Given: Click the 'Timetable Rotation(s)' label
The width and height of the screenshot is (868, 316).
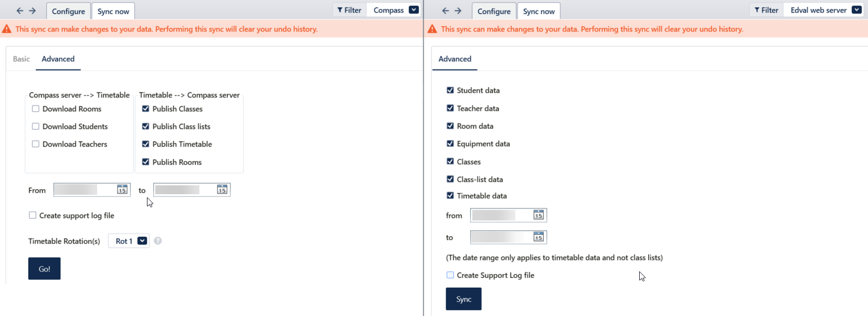Looking at the screenshot, I should click(64, 241).
